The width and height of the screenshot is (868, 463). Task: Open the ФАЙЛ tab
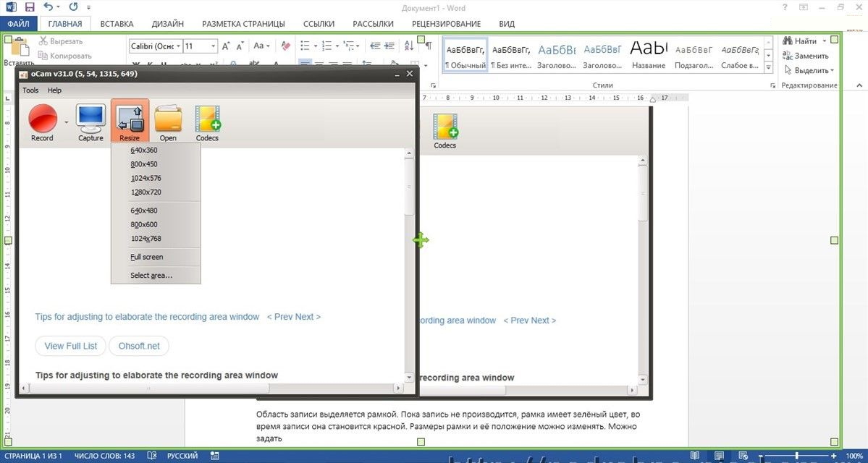click(19, 24)
